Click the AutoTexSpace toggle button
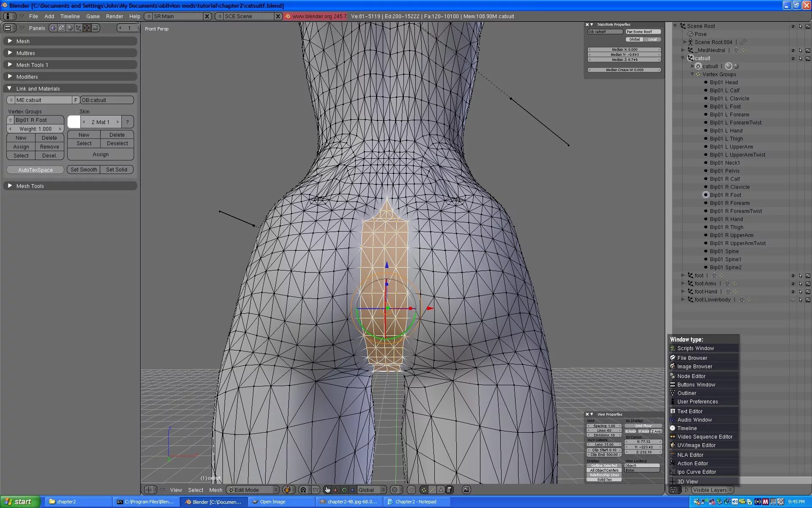Viewport: 812px width, 508px height. 36,169
